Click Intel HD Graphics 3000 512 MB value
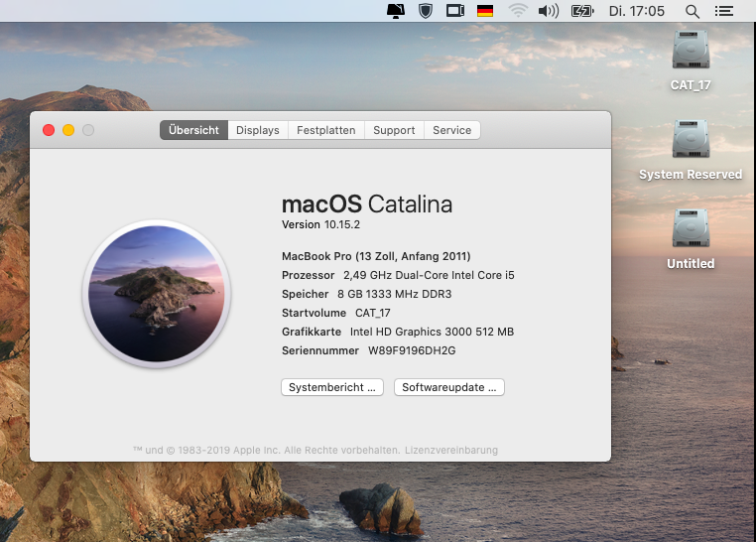The image size is (756, 542). [432, 332]
